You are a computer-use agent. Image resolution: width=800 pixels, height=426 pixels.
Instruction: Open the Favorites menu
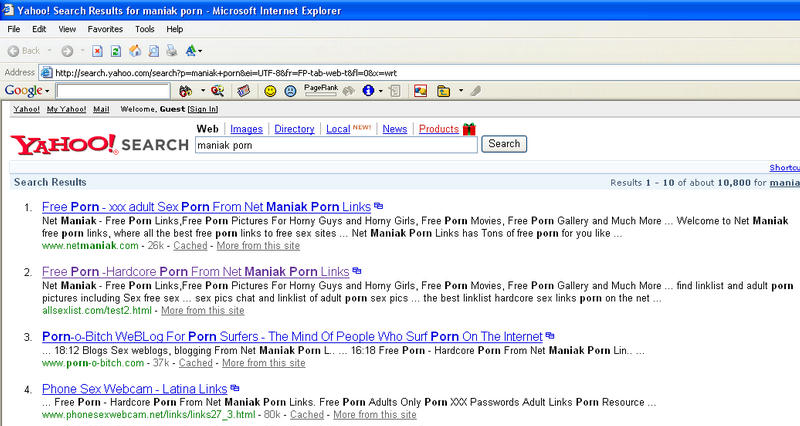pos(105,29)
